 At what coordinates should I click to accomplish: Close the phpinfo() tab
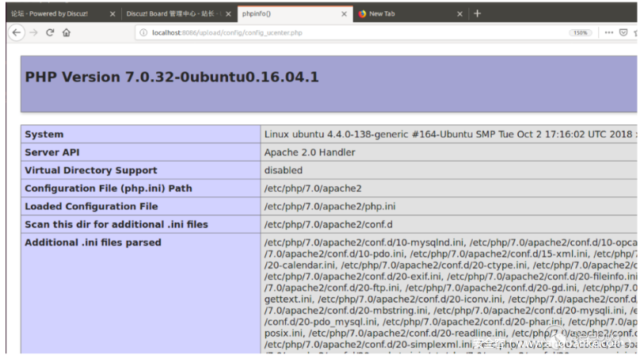tap(344, 13)
